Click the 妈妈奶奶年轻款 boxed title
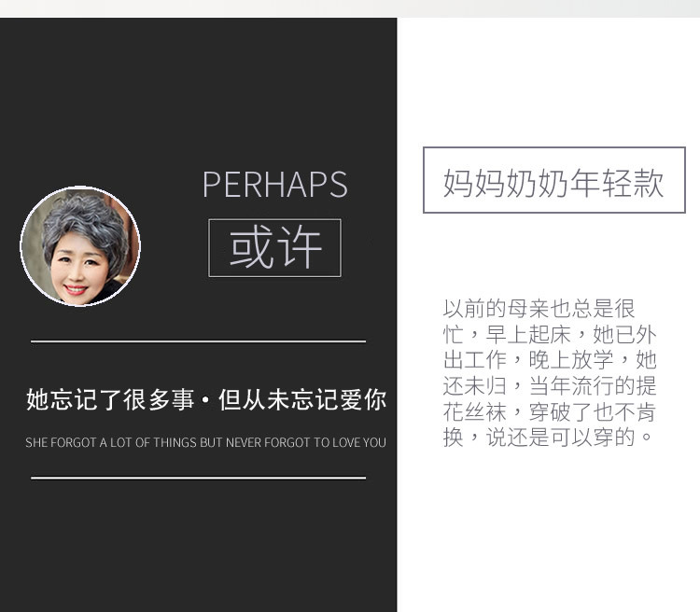Viewport: 700px width, 612px height. coord(554,180)
